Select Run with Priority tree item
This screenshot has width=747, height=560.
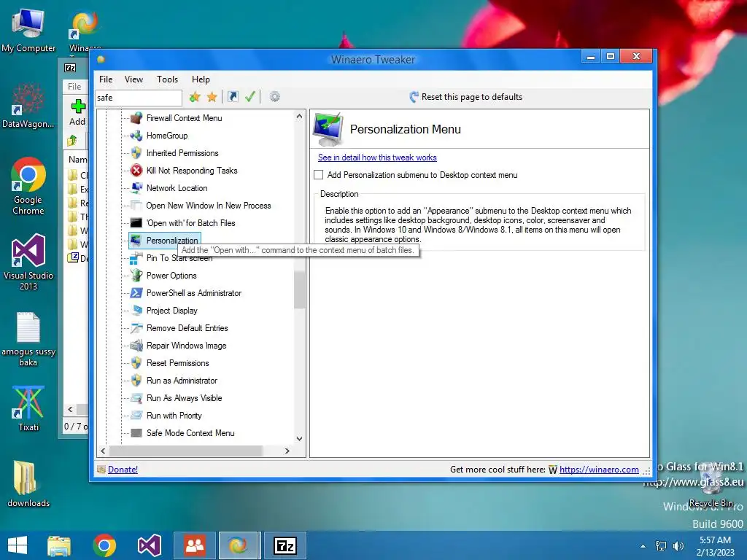coord(174,416)
